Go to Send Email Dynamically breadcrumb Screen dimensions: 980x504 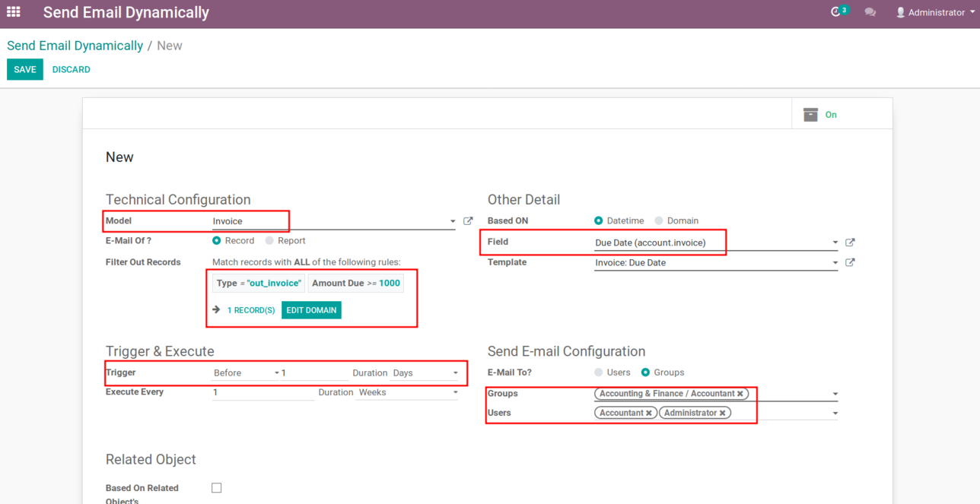point(75,46)
